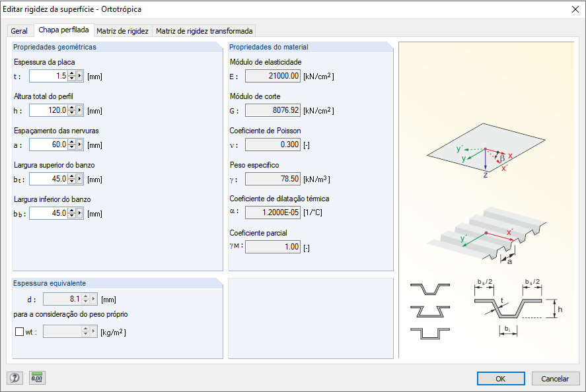The width and height of the screenshot is (586, 392).
Task: Select the trapezoidal sheet profile thumbnail
Action: (430, 289)
